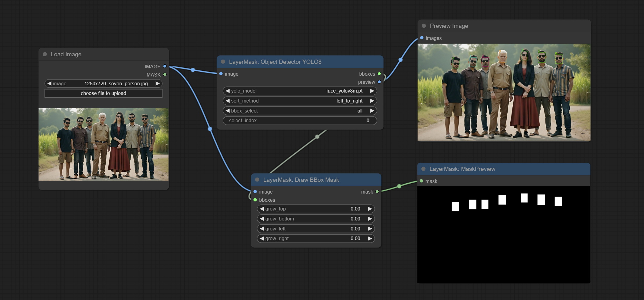Open the yolo_model dropdown

tap(299, 91)
